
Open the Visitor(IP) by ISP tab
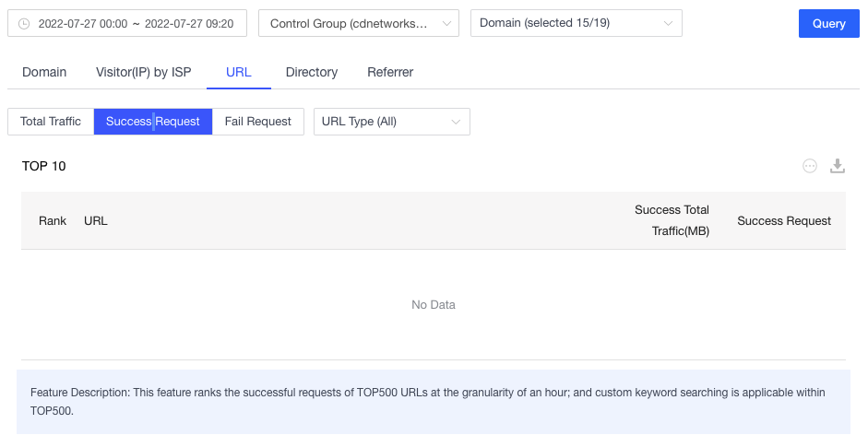coord(144,72)
